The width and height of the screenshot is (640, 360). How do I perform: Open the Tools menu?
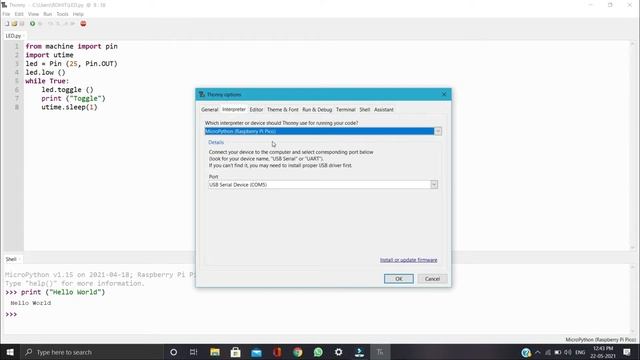pyautogui.click(x=62, y=14)
